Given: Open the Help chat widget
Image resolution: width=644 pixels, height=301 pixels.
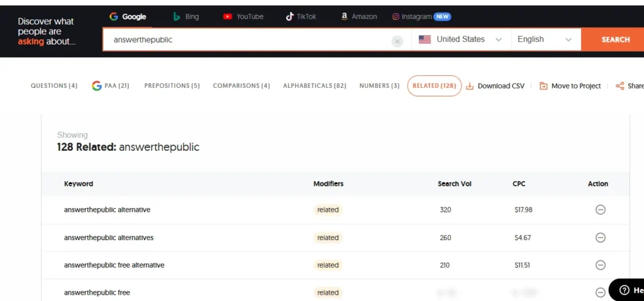Looking at the screenshot, I should (x=627, y=290).
